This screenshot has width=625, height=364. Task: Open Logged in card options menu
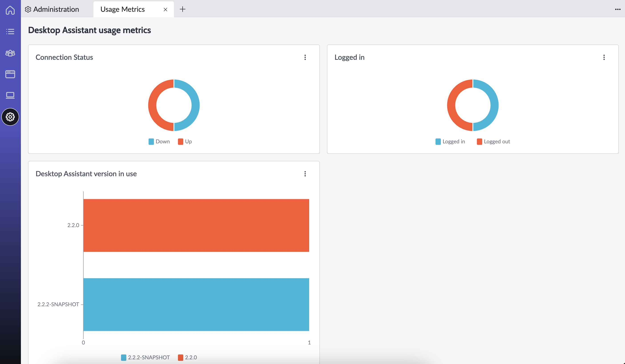604,57
